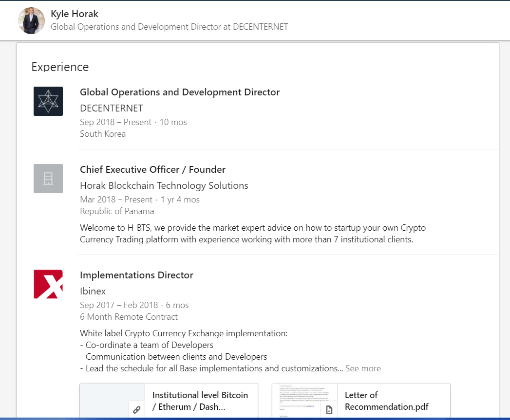Open DECENTERNET company name under the first position
This screenshot has height=420, width=510.
[112, 108]
